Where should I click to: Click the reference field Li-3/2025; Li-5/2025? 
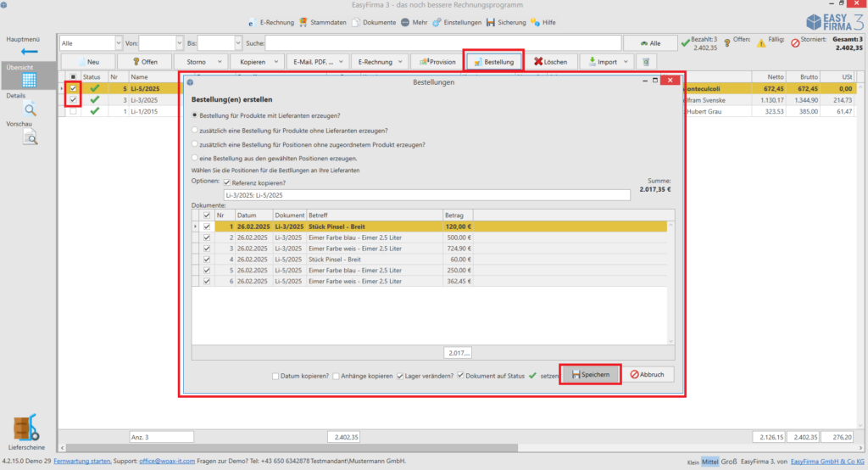427,195
